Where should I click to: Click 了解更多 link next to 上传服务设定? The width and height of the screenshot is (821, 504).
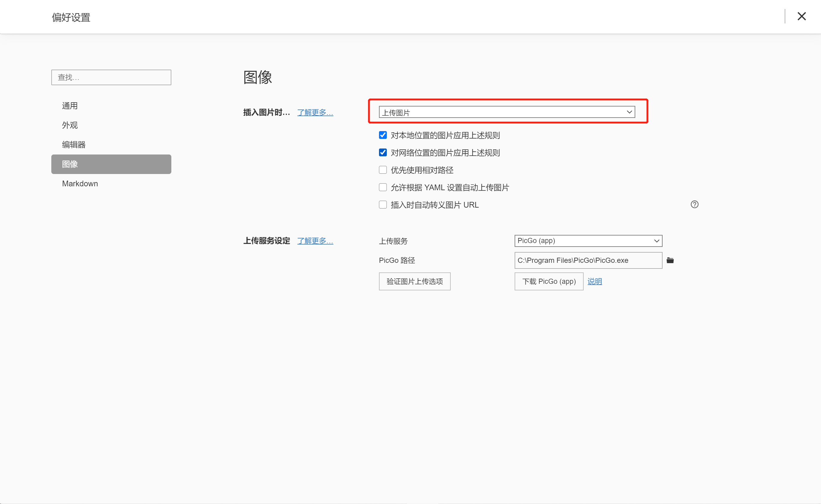315,241
